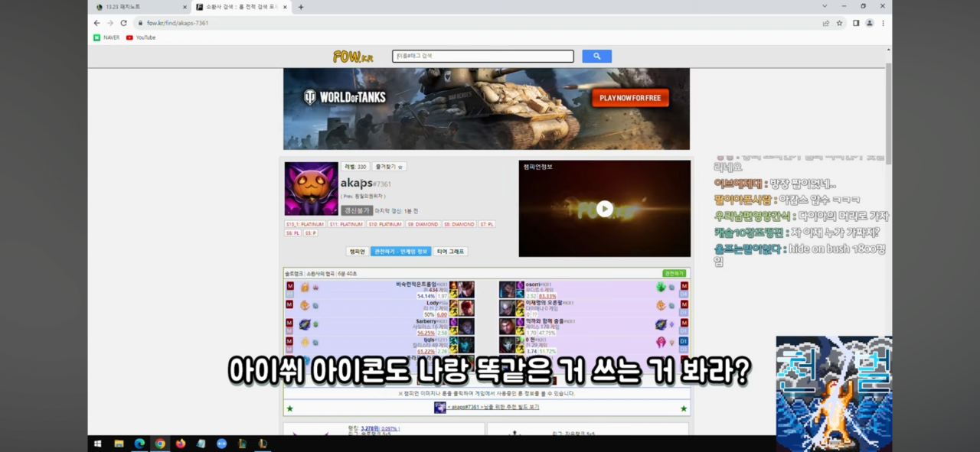Focus the summoner name search field
This screenshot has width=980, height=452.
[483, 57]
